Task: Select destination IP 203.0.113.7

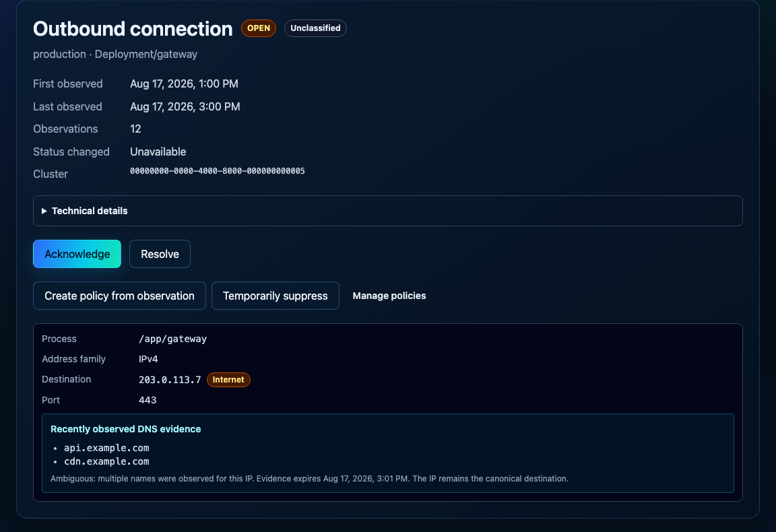Action: [x=170, y=380]
